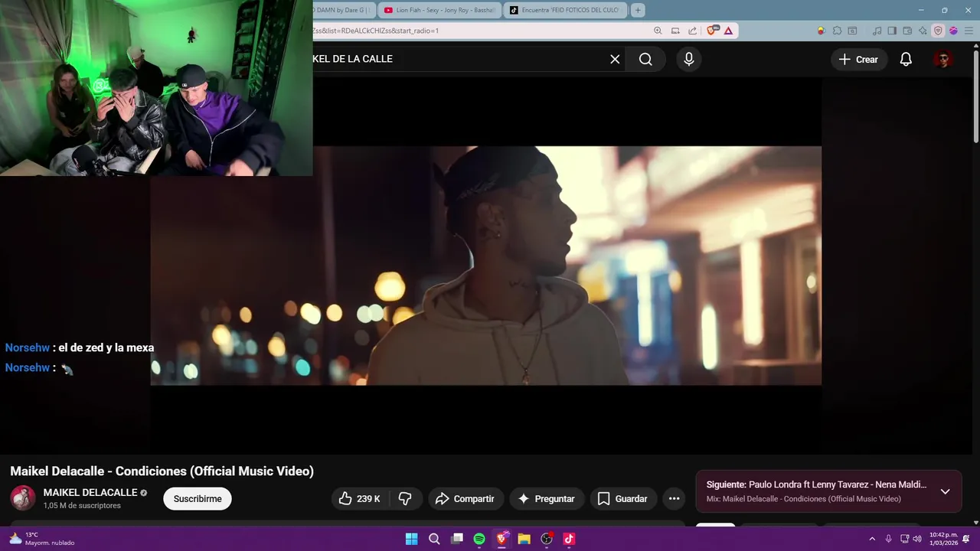Viewport: 980px width, 551px height.
Task: Expand the Siguiente mix playlist panel
Action: pyautogui.click(x=945, y=491)
